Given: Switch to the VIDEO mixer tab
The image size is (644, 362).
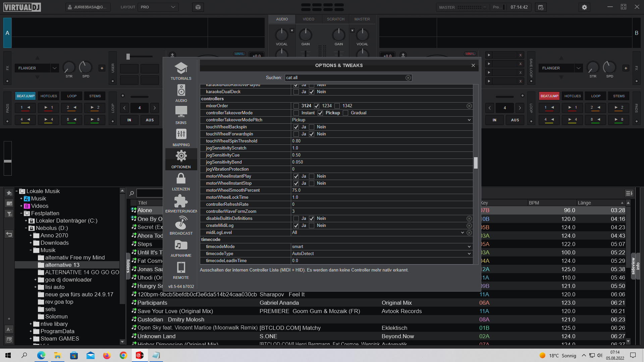Looking at the screenshot, I should point(308,19).
